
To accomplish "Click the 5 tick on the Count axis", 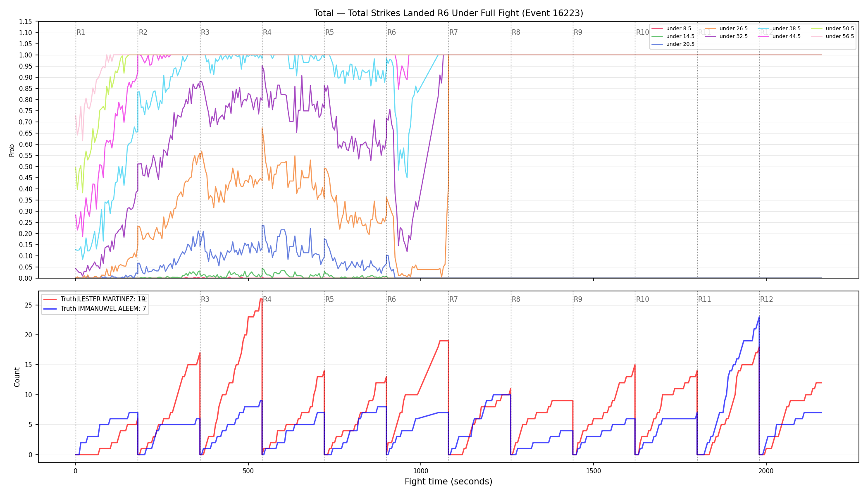I will coord(31,424).
